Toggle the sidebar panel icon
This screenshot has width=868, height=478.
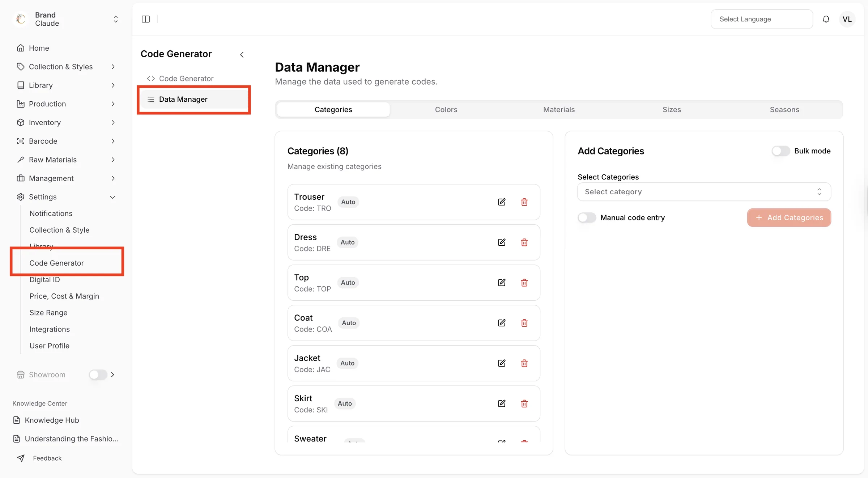(146, 19)
